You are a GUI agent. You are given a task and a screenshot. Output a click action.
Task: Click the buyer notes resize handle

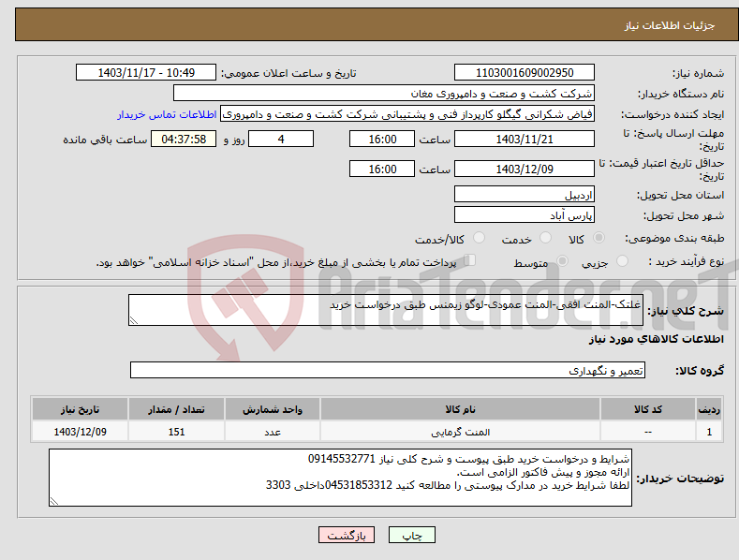tap(54, 501)
